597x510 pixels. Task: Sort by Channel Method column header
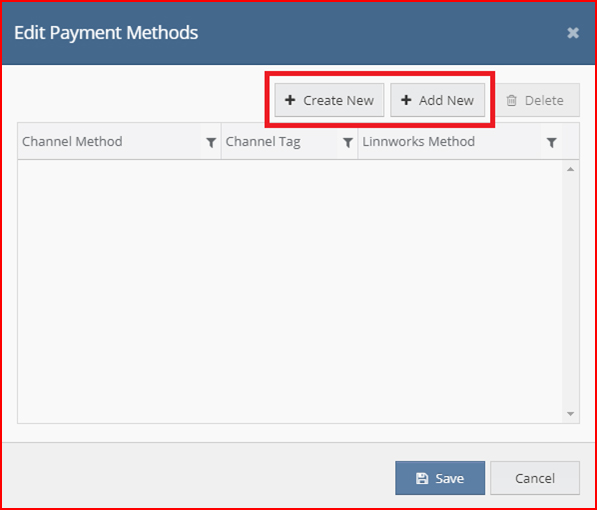point(72,141)
